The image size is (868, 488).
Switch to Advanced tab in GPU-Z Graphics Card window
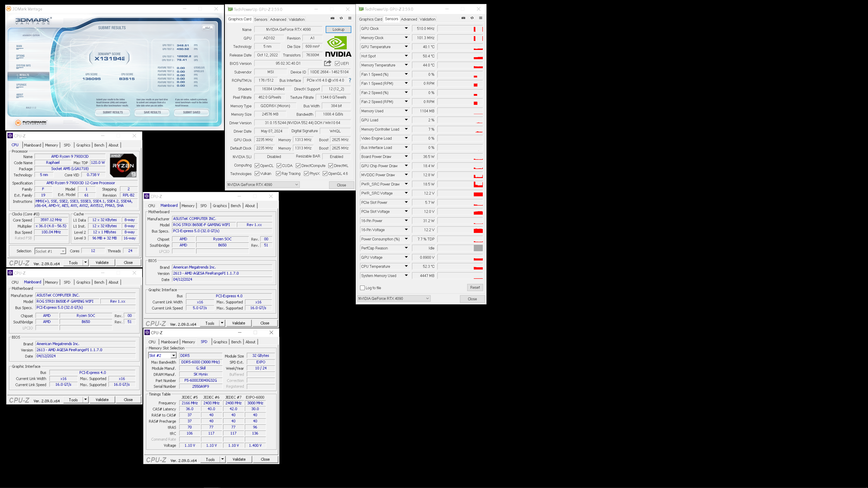point(278,19)
